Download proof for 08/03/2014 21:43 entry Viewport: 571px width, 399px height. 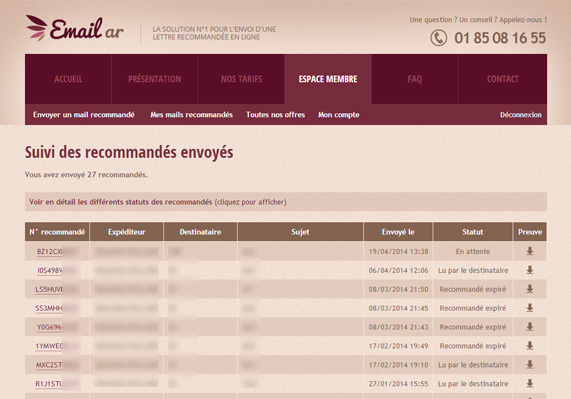[x=530, y=327]
